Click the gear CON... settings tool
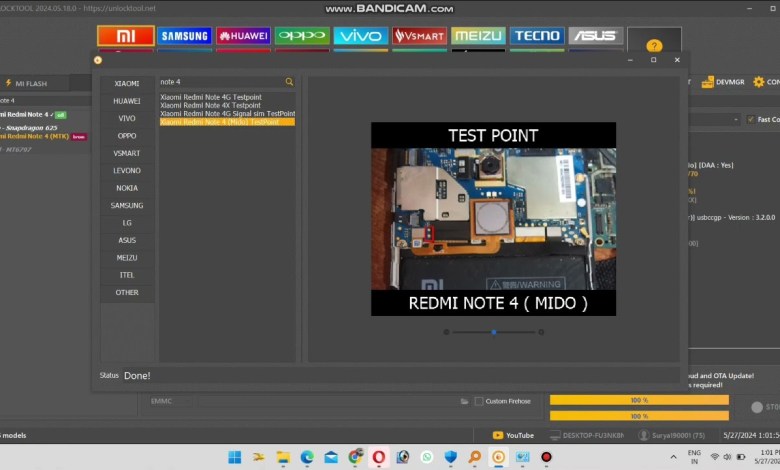 tap(767, 82)
